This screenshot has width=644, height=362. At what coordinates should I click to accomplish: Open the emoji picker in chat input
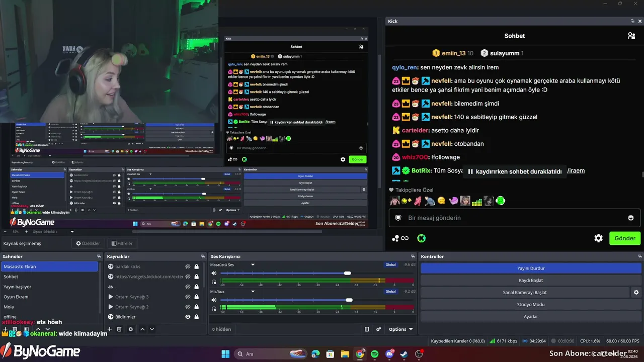[x=631, y=218]
